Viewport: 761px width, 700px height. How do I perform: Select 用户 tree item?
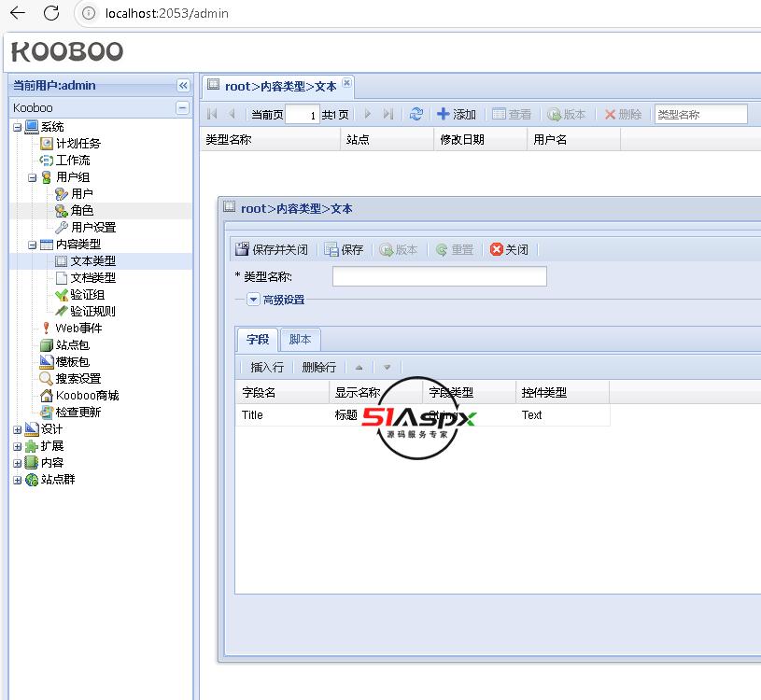tap(81, 194)
